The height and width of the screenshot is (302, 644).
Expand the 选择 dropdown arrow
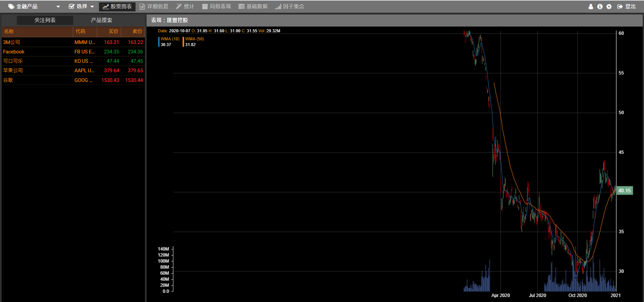click(x=92, y=7)
